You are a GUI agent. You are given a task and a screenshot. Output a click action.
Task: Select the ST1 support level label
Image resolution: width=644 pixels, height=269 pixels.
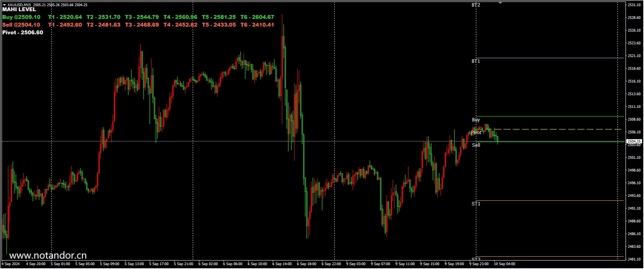coord(476,204)
